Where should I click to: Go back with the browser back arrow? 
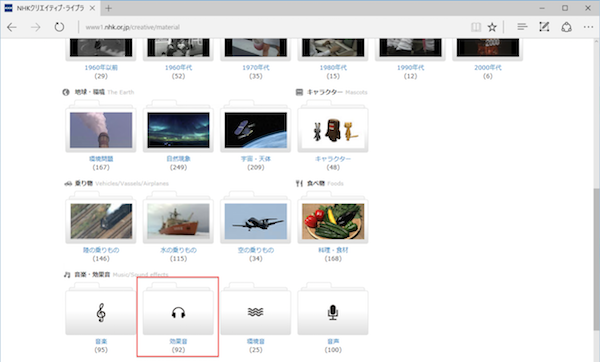pos(12,27)
